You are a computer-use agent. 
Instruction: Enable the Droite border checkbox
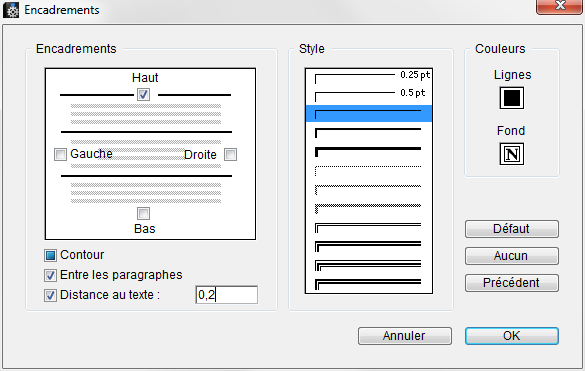click(231, 154)
